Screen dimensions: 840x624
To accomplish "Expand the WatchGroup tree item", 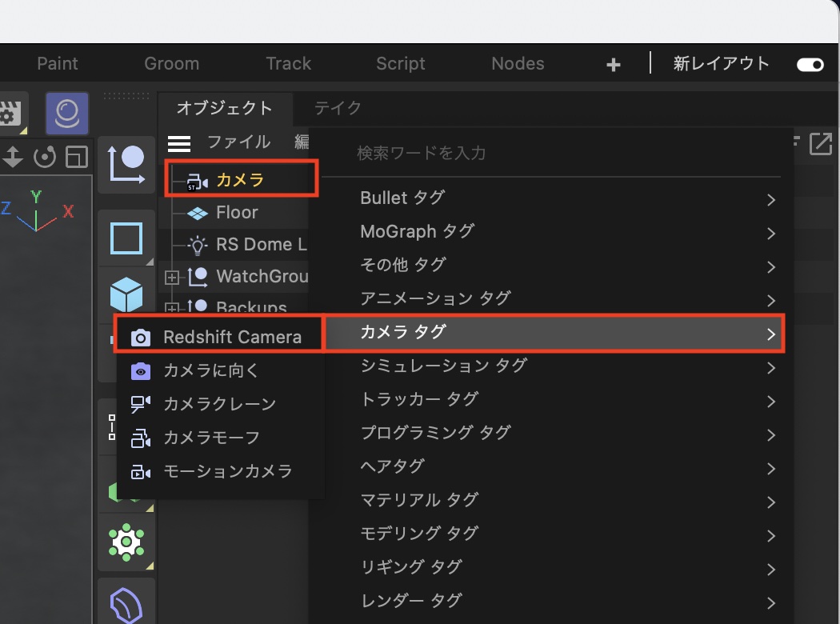I will click(x=171, y=278).
